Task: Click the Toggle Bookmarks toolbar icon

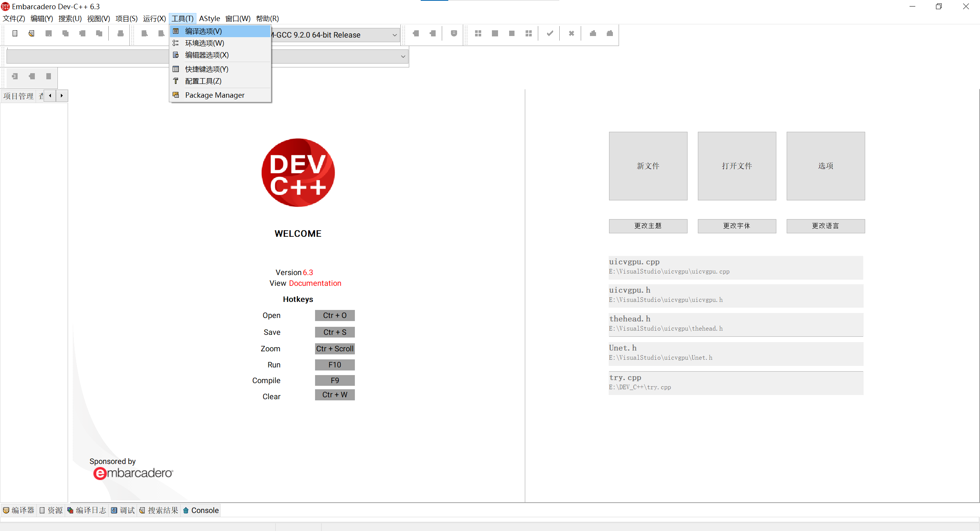Action: pyautogui.click(x=32, y=76)
